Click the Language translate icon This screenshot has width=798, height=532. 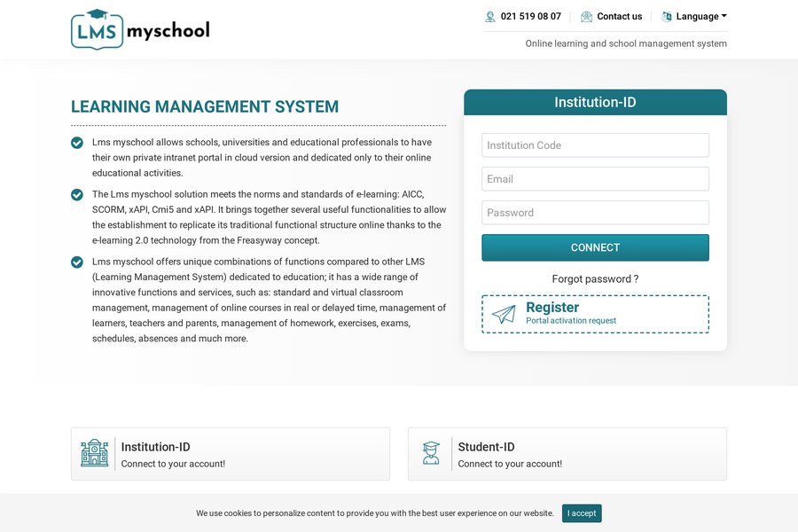click(x=667, y=17)
